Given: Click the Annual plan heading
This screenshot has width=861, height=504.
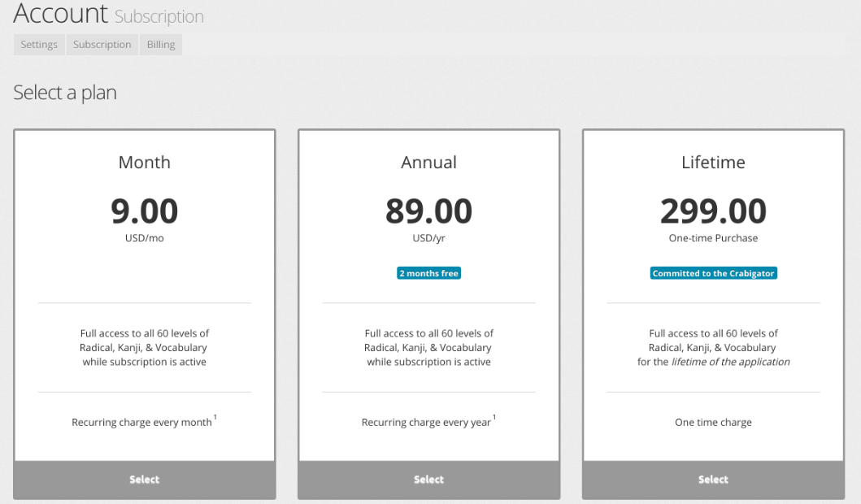Looking at the screenshot, I should [428, 162].
